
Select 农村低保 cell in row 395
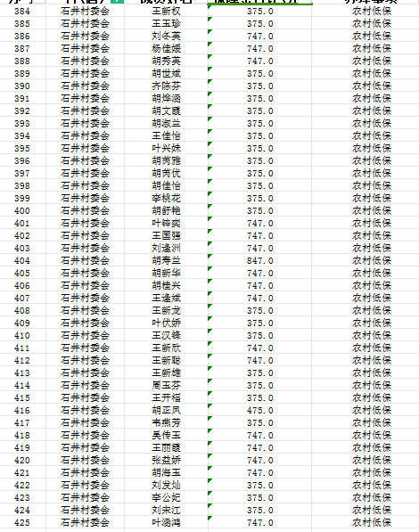click(x=372, y=148)
